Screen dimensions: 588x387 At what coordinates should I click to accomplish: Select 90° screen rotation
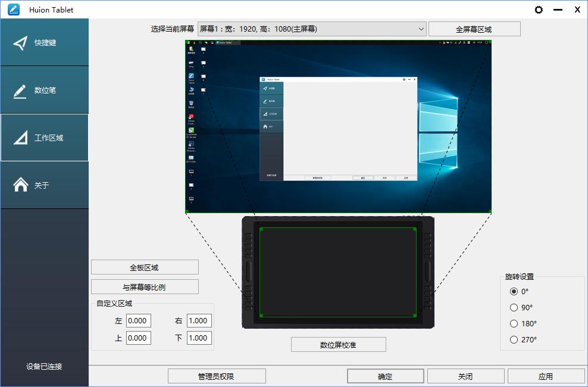point(513,308)
